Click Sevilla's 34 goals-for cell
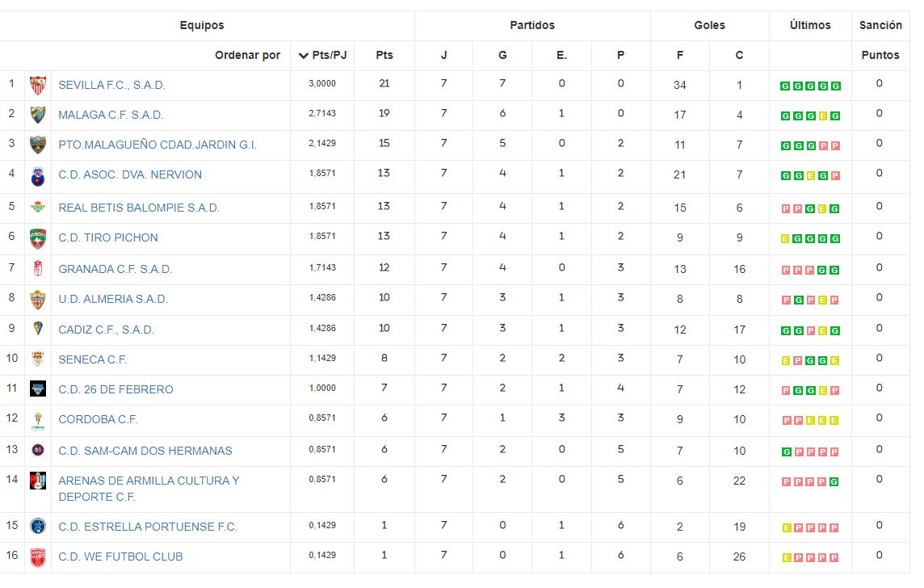 point(680,86)
